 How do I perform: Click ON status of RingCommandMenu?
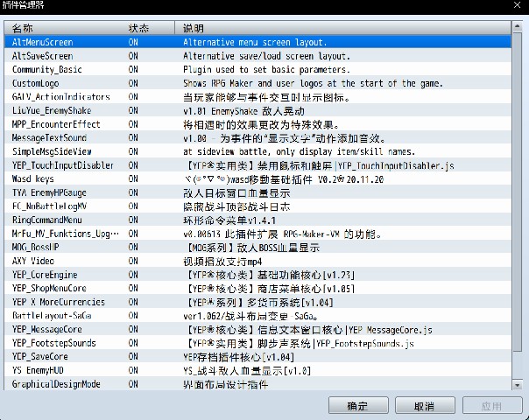133,220
